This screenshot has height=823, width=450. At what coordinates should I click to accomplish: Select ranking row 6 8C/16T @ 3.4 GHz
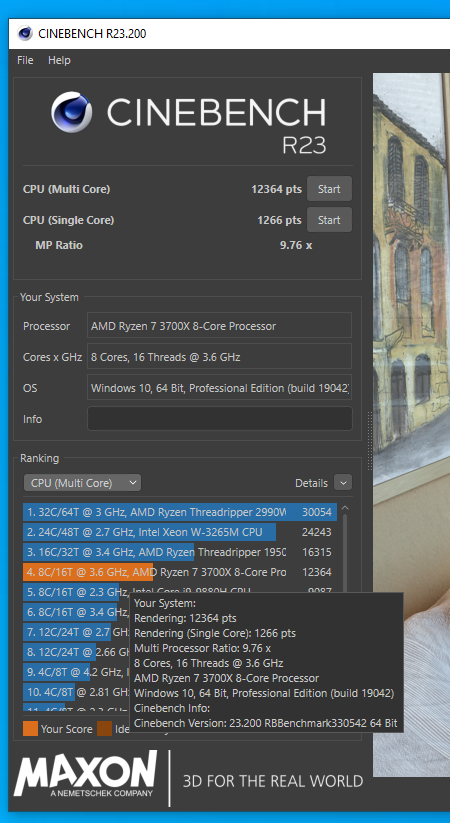77,612
